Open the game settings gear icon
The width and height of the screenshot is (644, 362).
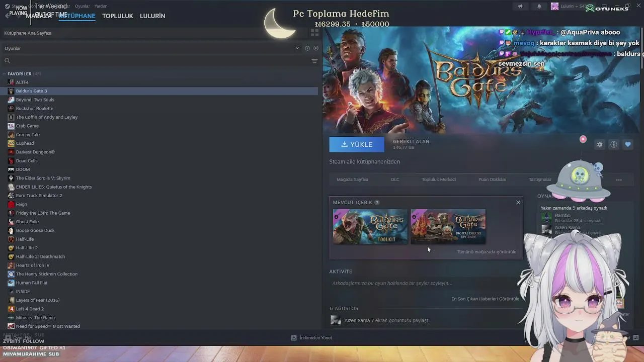(599, 144)
